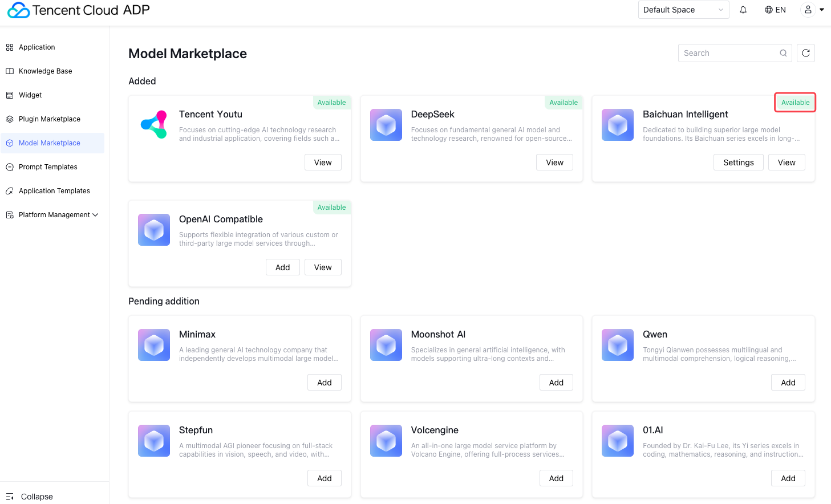The image size is (831, 504).
Task: View Baichuan Intelligent models
Action: (x=787, y=162)
